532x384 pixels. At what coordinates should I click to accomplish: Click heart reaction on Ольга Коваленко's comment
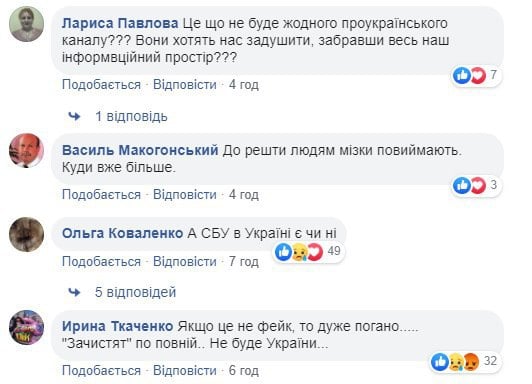click(315, 252)
